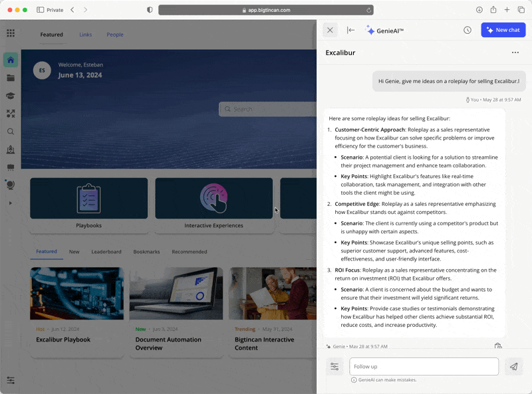Open the Bookmarks tab
The image size is (532, 394).
(146, 252)
